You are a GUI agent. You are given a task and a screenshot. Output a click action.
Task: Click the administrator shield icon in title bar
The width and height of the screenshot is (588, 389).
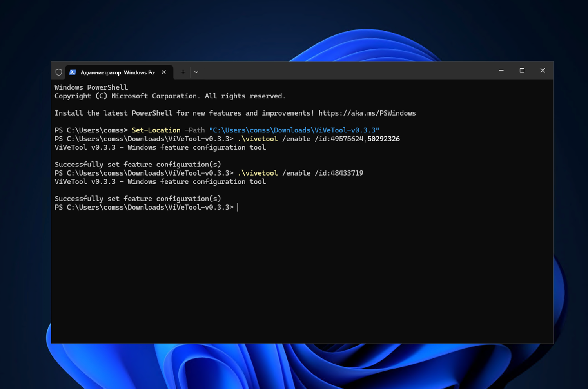59,72
